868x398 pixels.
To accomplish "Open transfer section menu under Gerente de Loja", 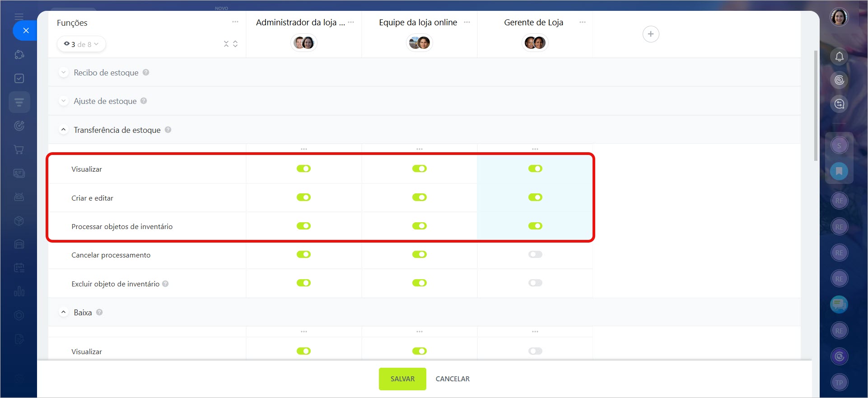I will 535,149.
